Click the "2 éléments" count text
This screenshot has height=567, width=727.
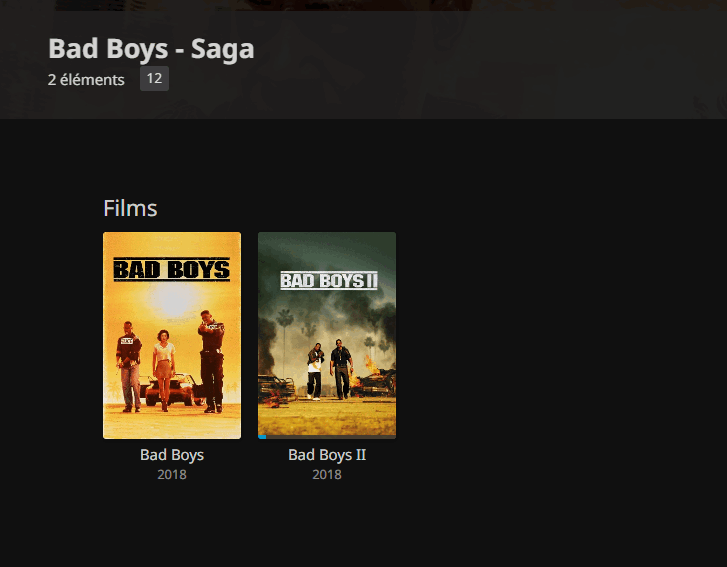click(x=86, y=80)
